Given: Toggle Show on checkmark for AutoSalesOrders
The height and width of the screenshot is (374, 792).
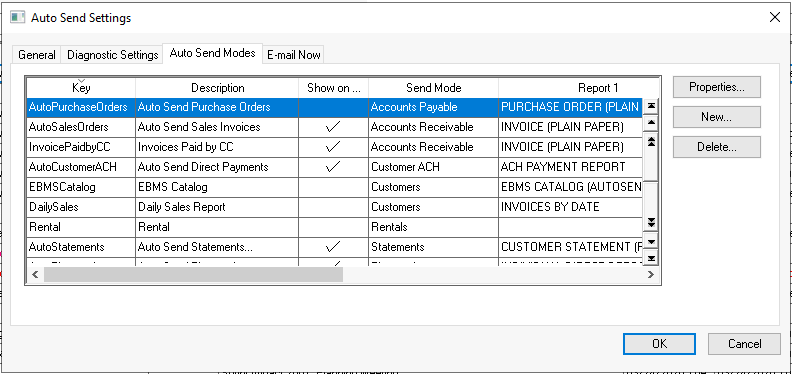Looking at the screenshot, I should [333, 127].
